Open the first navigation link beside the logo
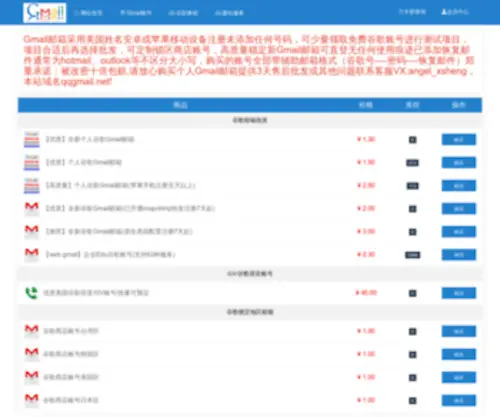This screenshot has height=417, width=500. click(88, 13)
